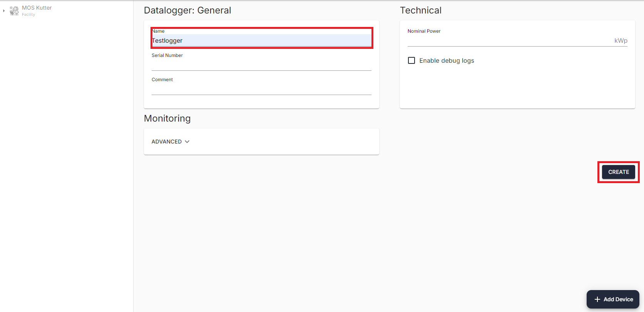Click the MOS Kutter facility icon
Image resolution: width=644 pixels, height=312 pixels.
coord(14,11)
